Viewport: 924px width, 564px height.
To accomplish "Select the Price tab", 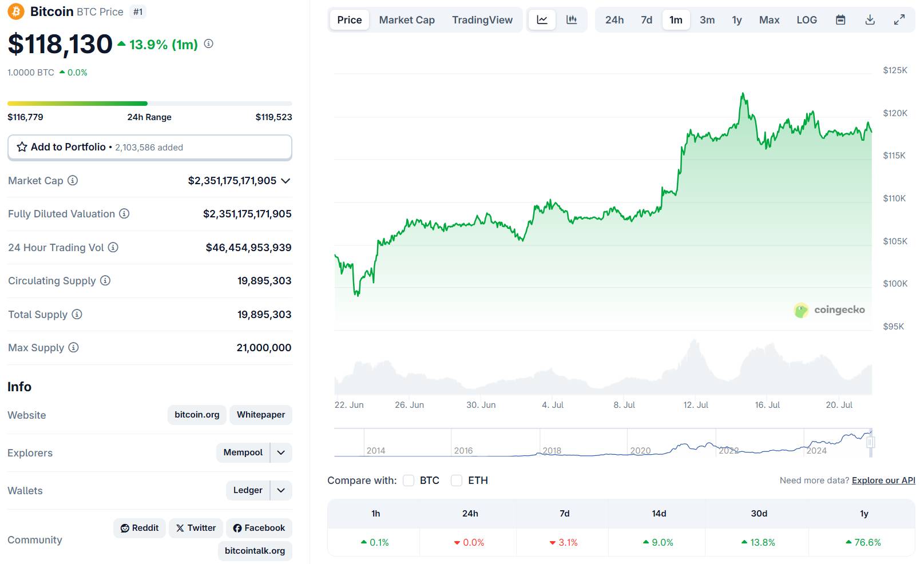I will 350,20.
